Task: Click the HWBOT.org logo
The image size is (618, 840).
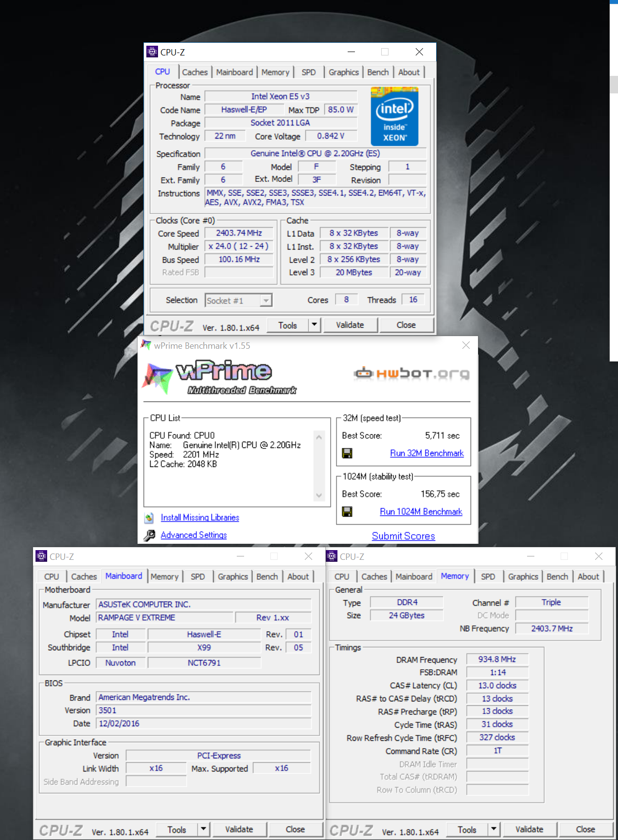Action: tap(412, 374)
